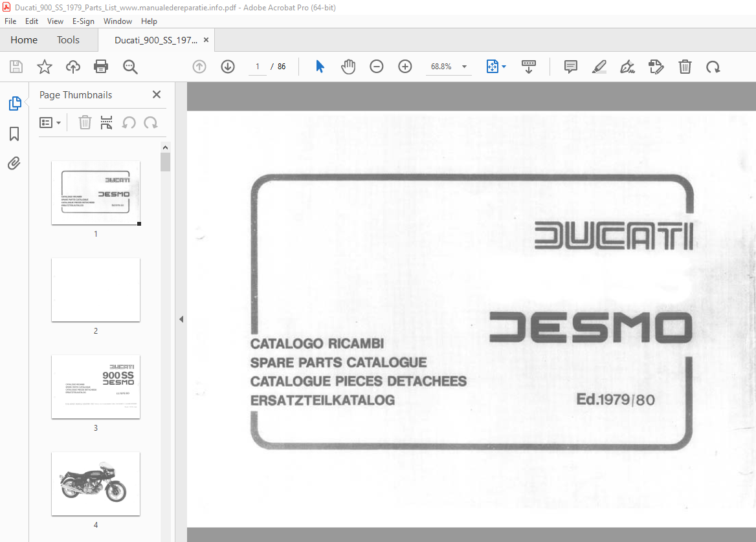
Task: Click the Fit page icon
Action: click(492, 67)
